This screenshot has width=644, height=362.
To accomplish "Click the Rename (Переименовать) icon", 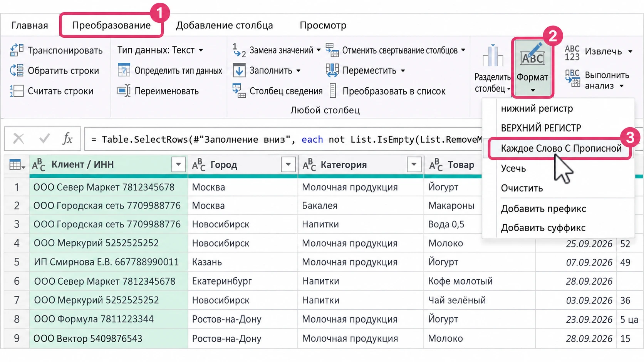I will coord(124,91).
